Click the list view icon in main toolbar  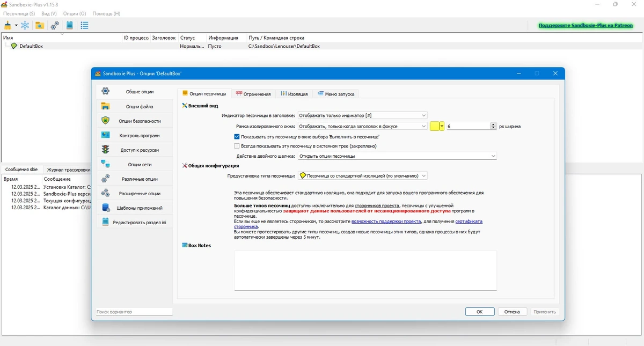tap(84, 25)
